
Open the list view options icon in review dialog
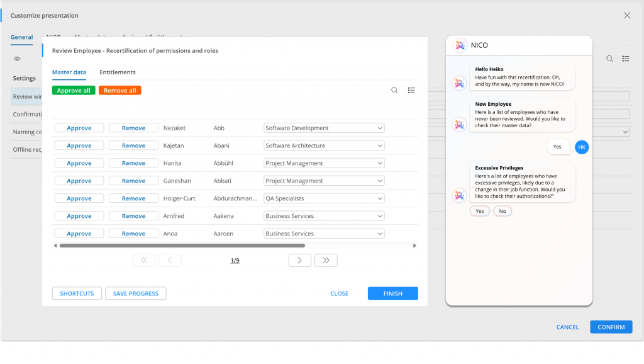tap(411, 90)
